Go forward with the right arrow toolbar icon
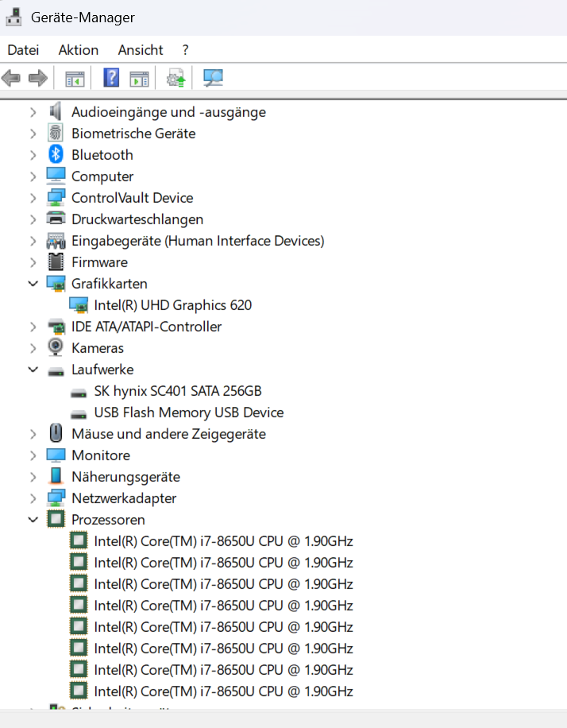567x728 pixels. tap(38, 78)
